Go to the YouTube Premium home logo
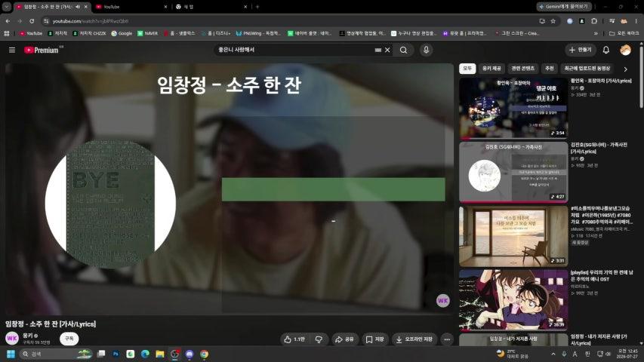 point(42,50)
